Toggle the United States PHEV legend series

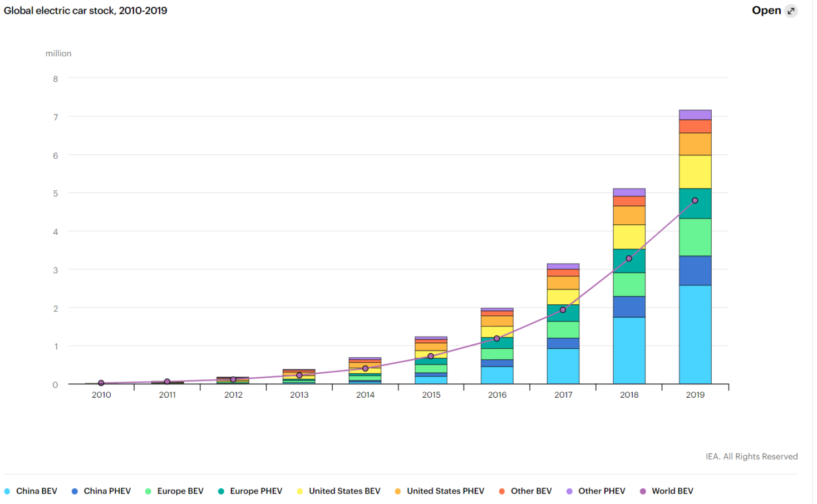pyautogui.click(x=440, y=491)
